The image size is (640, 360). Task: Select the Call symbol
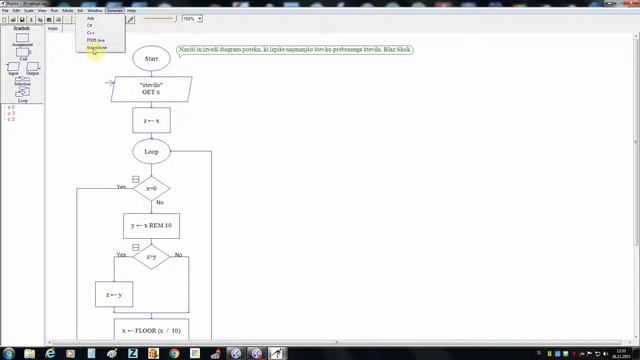[23, 54]
